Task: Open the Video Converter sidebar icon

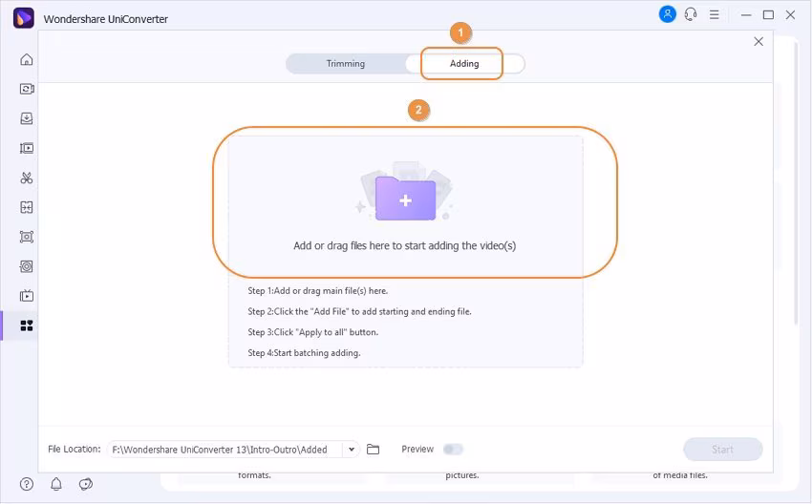Action: (x=27, y=89)
